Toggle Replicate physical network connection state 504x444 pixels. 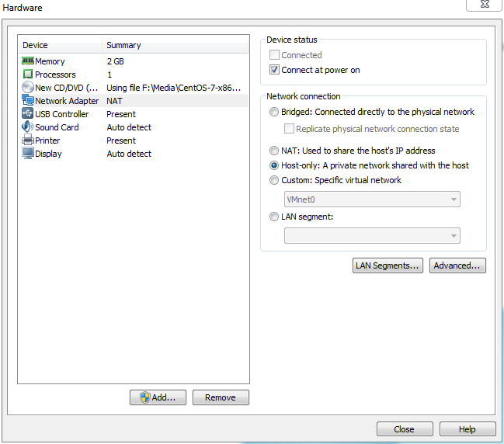point(289,129)
